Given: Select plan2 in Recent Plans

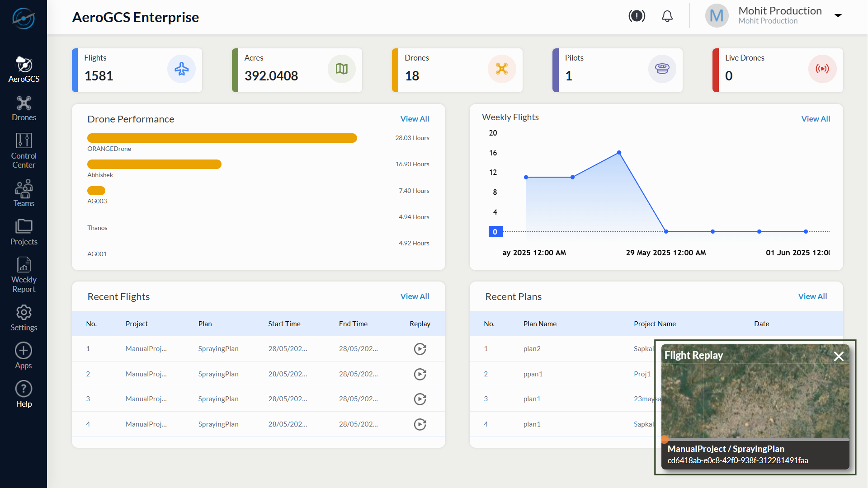Looking at the screenshot, I should [x=532, y=349].
